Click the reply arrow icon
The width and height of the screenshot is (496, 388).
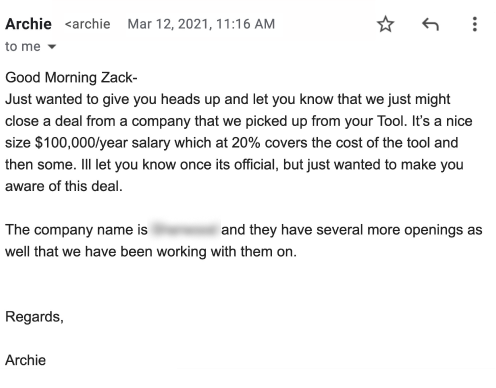click(430, 24)
